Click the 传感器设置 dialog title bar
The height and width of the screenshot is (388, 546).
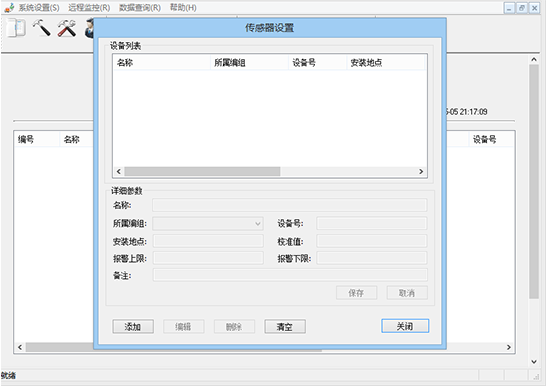(270, 28)
